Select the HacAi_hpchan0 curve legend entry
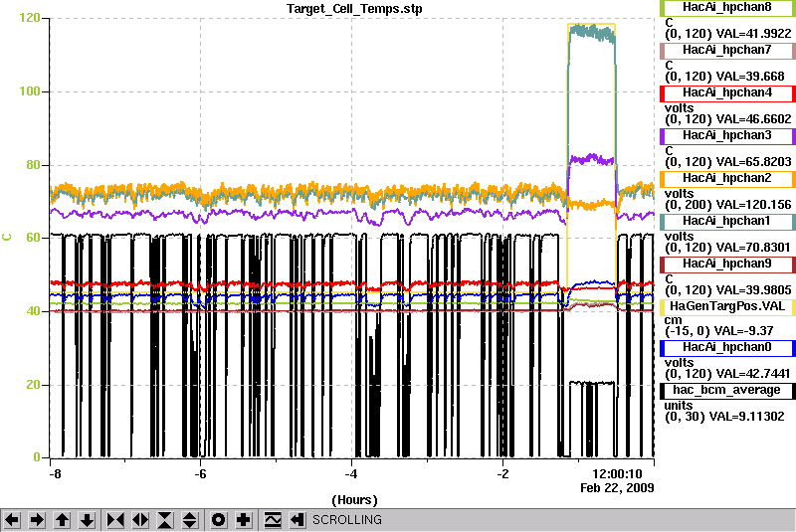The width and height of the screenshot is (796, 532). [727, 347]
